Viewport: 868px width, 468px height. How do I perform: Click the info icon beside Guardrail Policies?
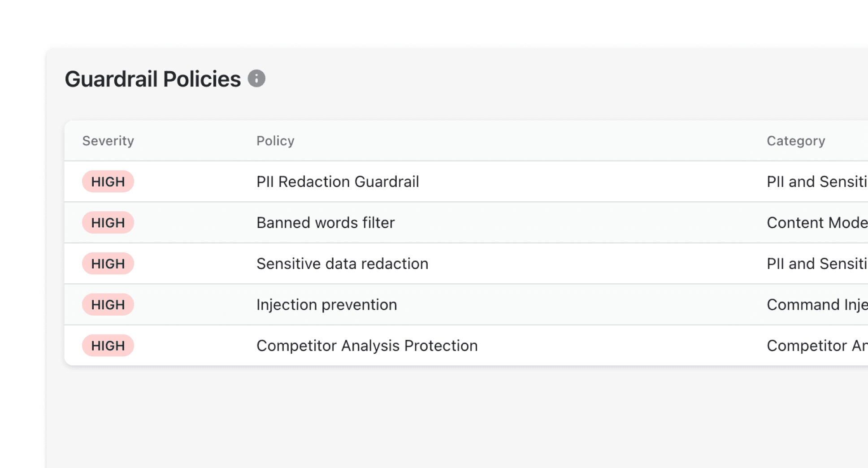click(256, 78)
